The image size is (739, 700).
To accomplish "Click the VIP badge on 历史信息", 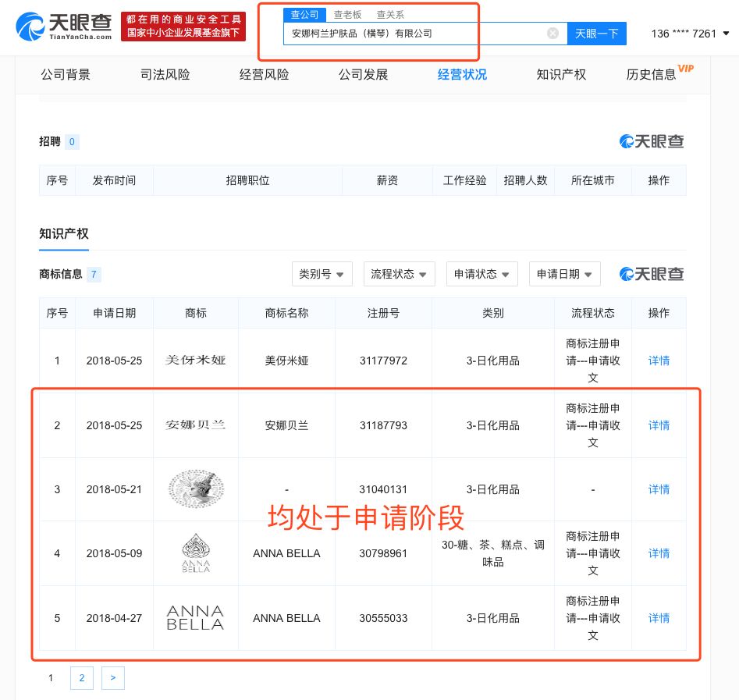I will point(686,68).
